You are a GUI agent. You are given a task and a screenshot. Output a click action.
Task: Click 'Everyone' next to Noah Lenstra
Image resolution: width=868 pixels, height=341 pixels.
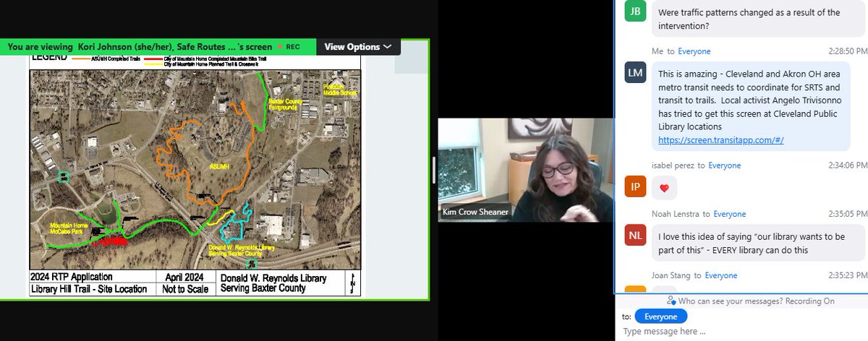coord(731,214)
